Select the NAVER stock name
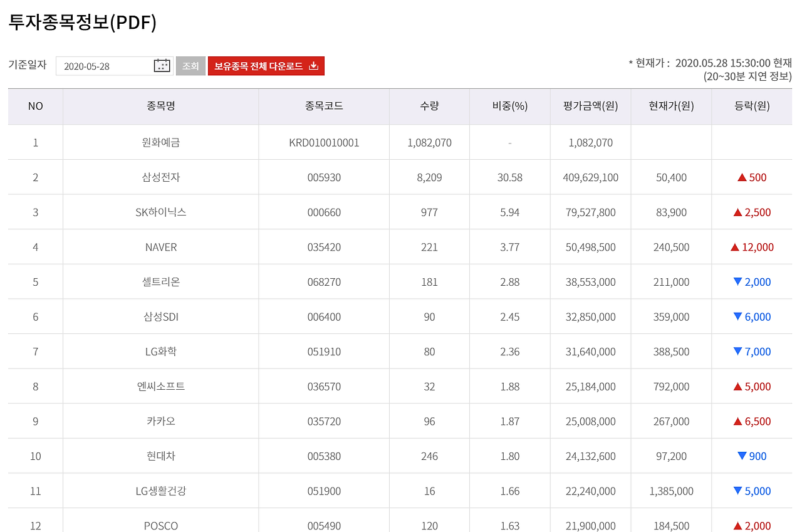The width and height of the screenshot is (802, 532). (x=160, y=248)
